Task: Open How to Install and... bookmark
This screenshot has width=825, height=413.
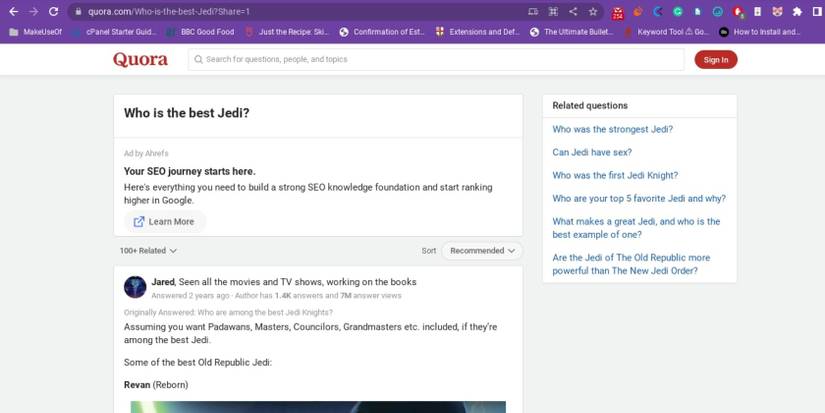Action: click(x=760, y=32)
